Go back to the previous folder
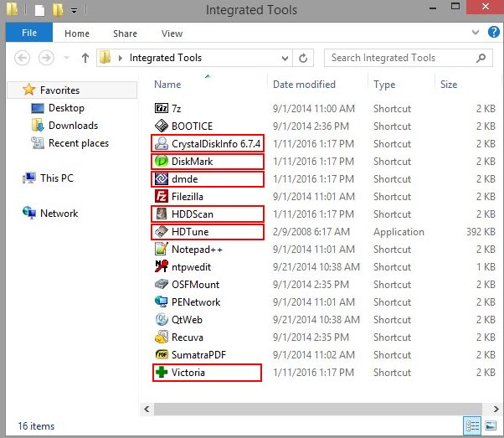Screen dimensions: 504x438 (x=22, y=58)
